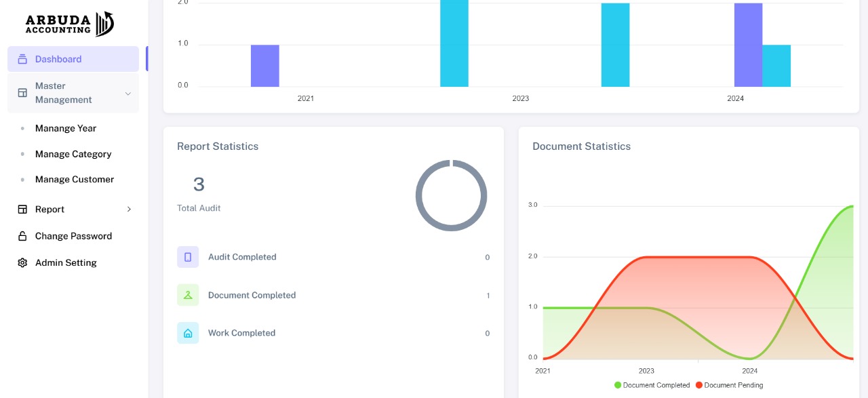This screenshot has height=398, width=868.
Task: Open Manage Category page
Action: 73,154
